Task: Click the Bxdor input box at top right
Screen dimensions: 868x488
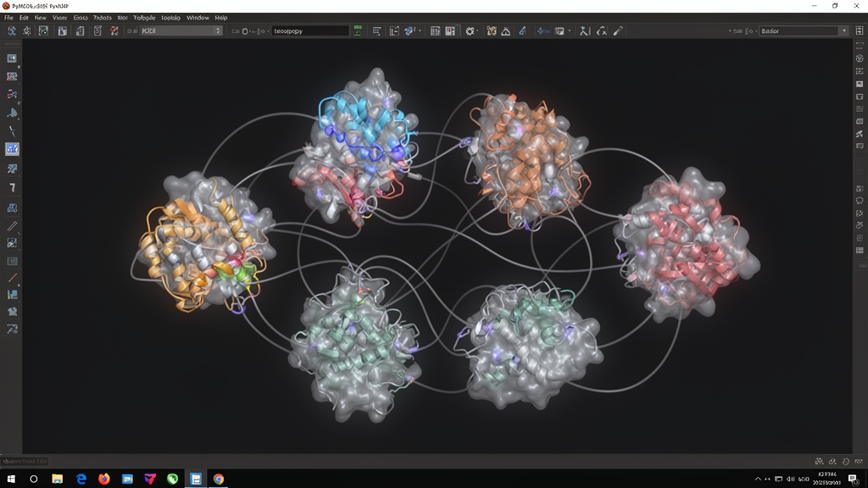Action: coord(798,31)
